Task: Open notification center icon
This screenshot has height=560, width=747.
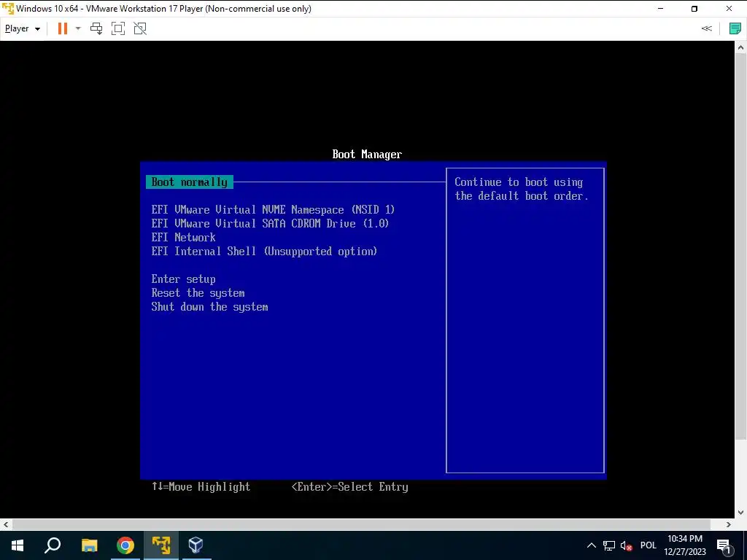Action: (x=724, y=545)
